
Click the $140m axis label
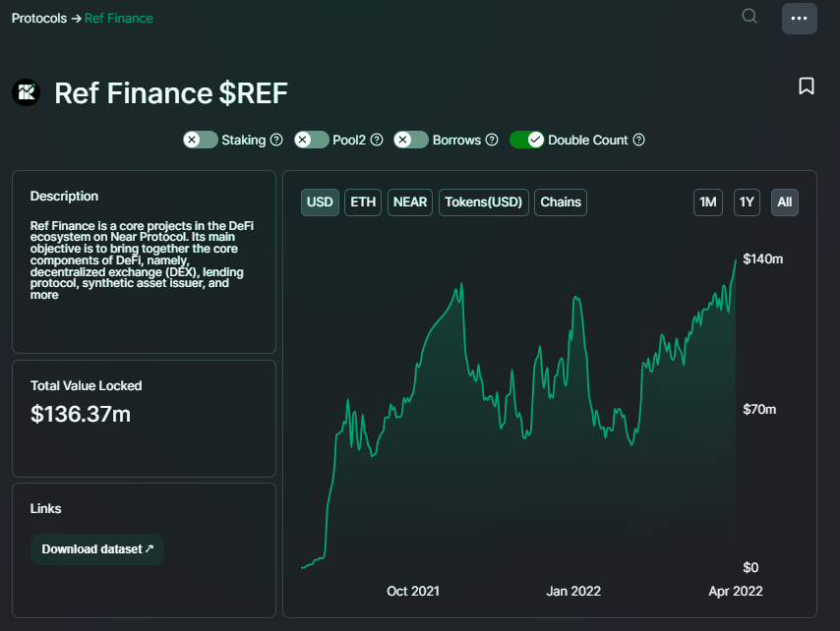[x=763, y=259]
